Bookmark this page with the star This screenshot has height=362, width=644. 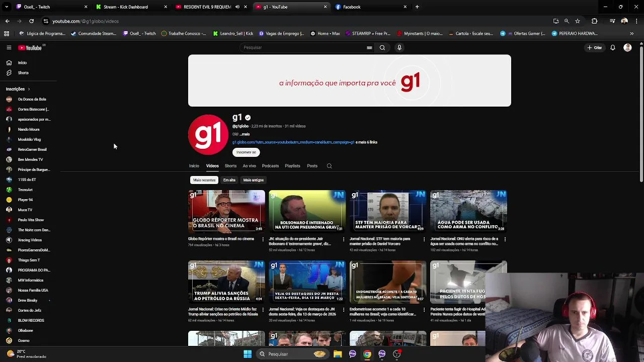tap(578, 21)
